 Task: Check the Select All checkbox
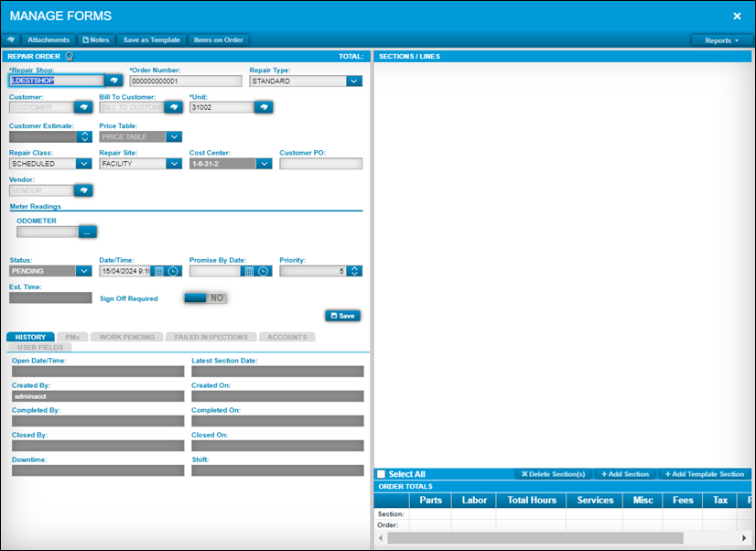pos(382,473)
